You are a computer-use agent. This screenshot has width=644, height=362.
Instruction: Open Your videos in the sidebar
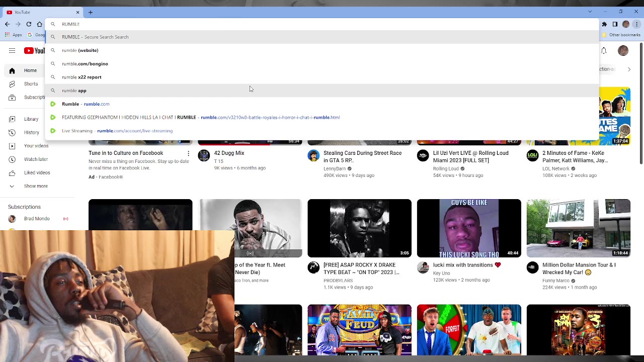(29, 146)
